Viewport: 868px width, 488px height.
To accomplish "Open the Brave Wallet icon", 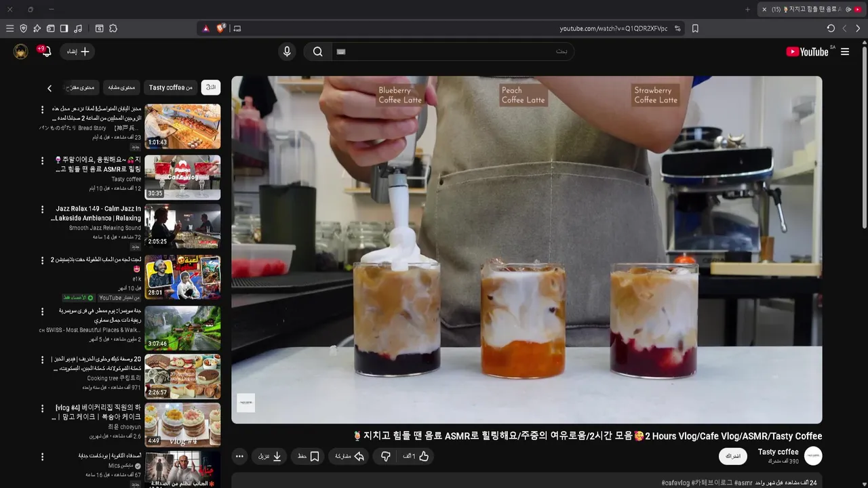I will (x=50, y=28).
